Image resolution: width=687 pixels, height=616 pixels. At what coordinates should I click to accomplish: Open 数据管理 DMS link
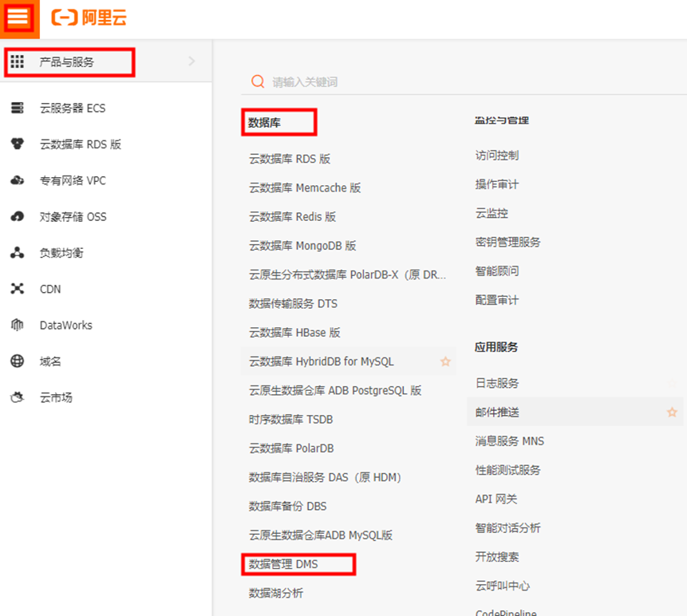[283, 564]
